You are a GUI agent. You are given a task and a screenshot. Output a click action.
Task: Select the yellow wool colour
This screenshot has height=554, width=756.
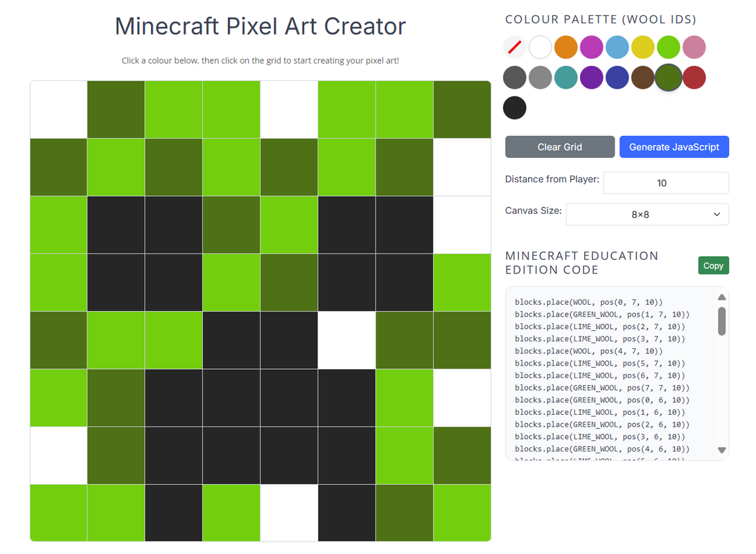(x=643, y=47)
